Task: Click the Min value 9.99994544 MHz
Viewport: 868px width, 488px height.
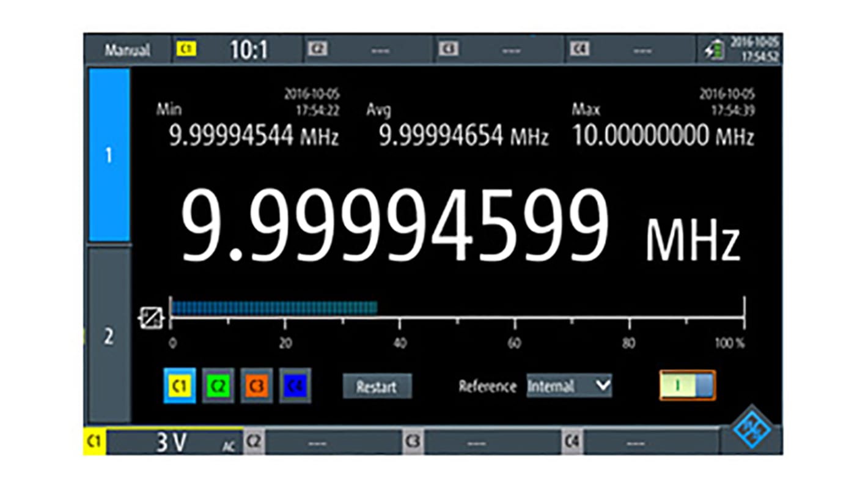Action: 254,136
